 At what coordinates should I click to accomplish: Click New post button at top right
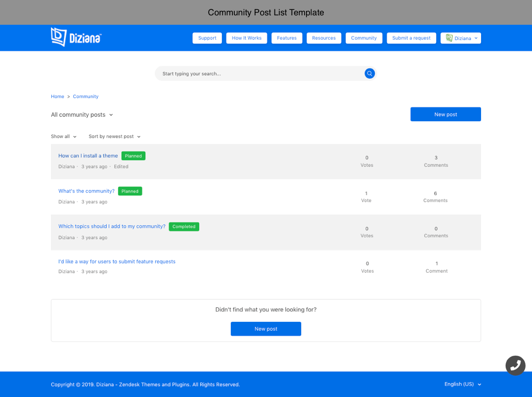[445, 114]
